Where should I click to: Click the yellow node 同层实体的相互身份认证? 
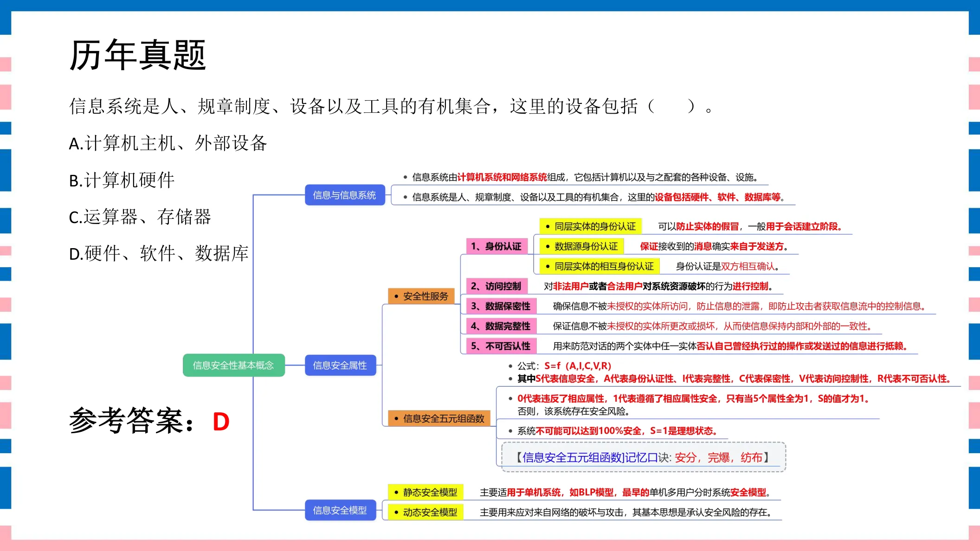[600, 266]
